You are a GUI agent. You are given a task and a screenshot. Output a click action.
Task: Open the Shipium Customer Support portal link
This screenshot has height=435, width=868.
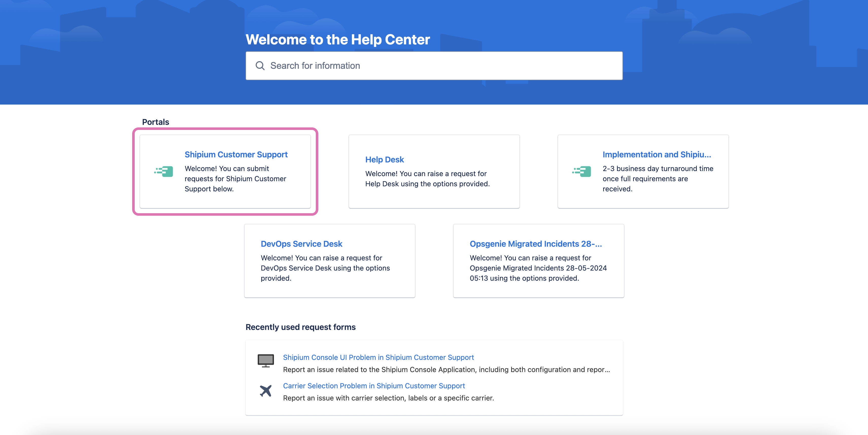pos(236,155)
